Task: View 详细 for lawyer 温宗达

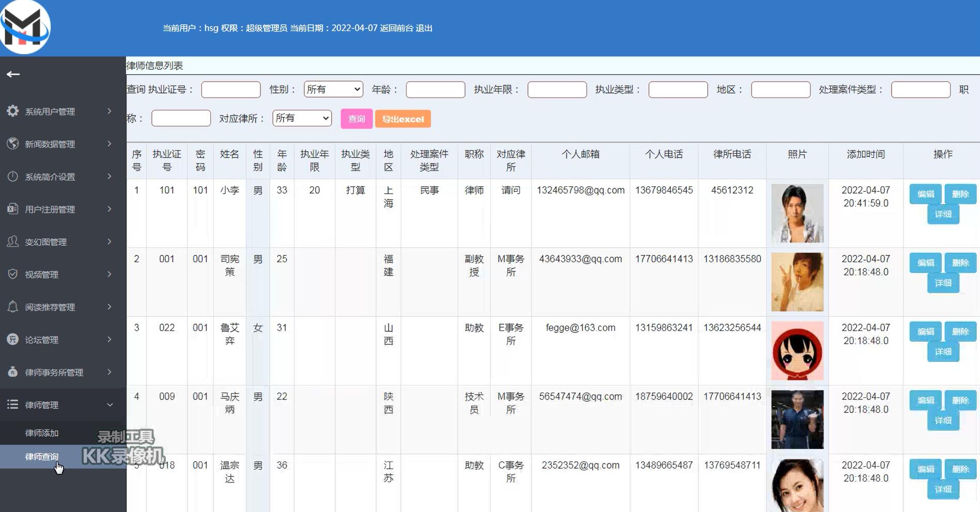Action: tap(943, 489)
